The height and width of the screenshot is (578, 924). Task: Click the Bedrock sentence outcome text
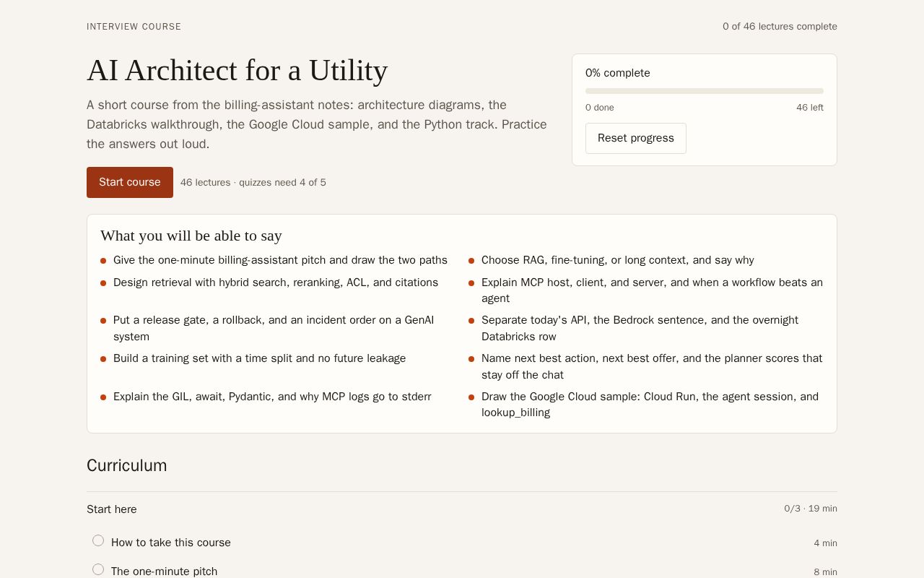[640, 328]
